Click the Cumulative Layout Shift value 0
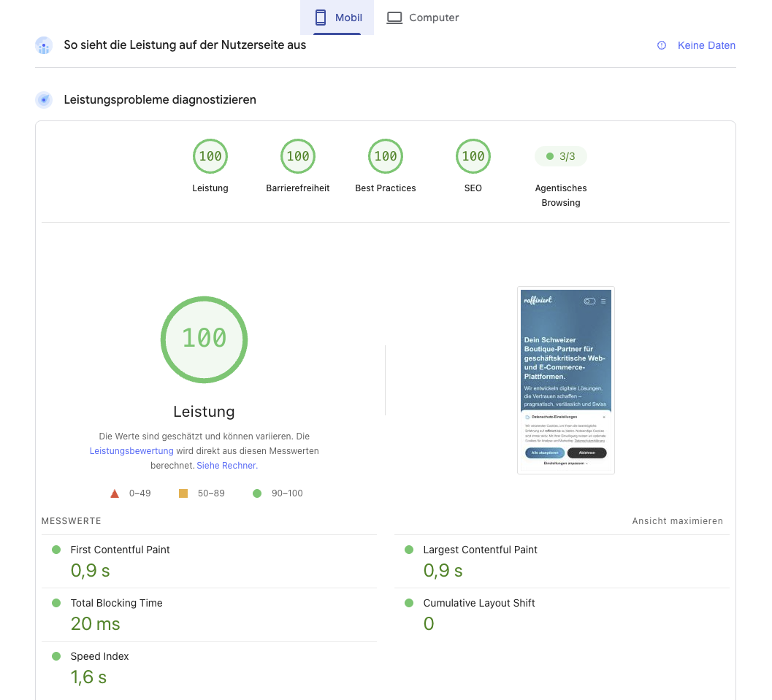 429,624
